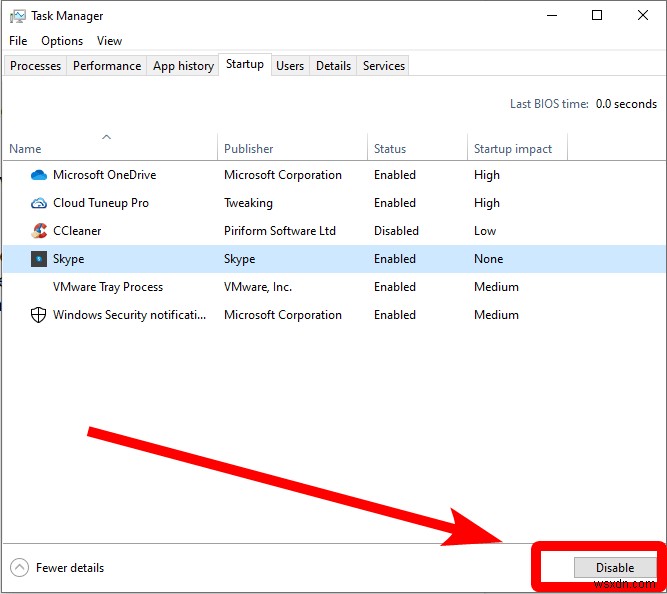
Task: Click the sort arrow above Name column
Action: click(x=106, y=137)
